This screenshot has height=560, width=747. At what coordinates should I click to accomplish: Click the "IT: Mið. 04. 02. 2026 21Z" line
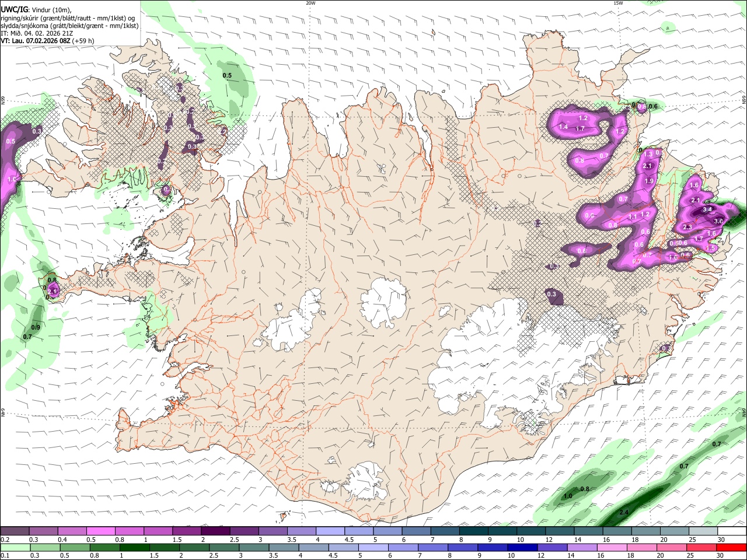[x=37, y=33]
